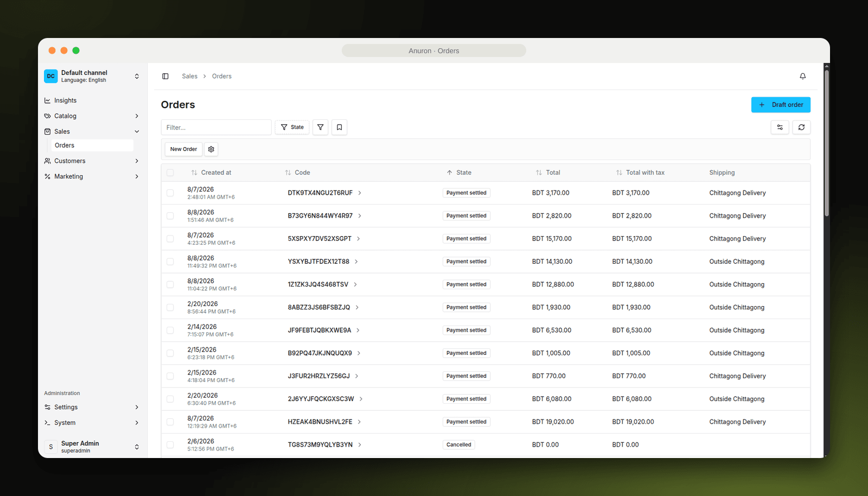Click the Customers people icon
Viewport: 868px width, 496px height.
(x=48, y=161)
